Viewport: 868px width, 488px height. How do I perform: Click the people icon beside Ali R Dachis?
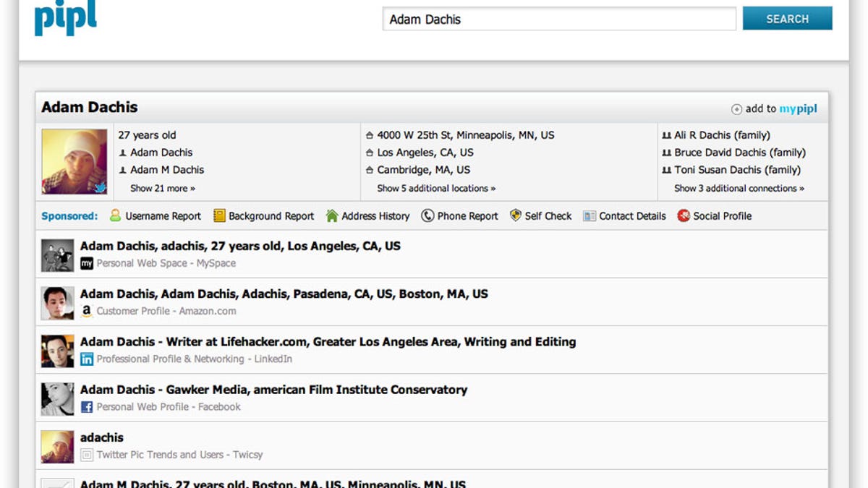click(666, 135)
